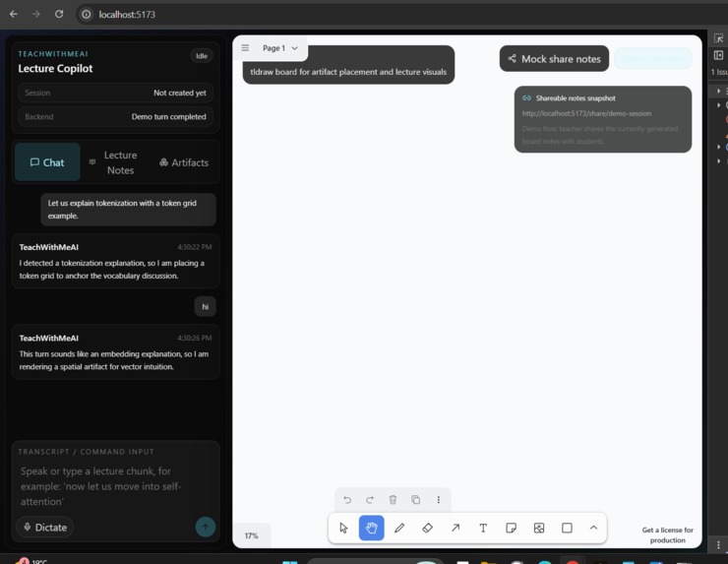Click the 4:30:26 PM TeachWithMeAI reply
728x564 pixels.
coord(115,352)
